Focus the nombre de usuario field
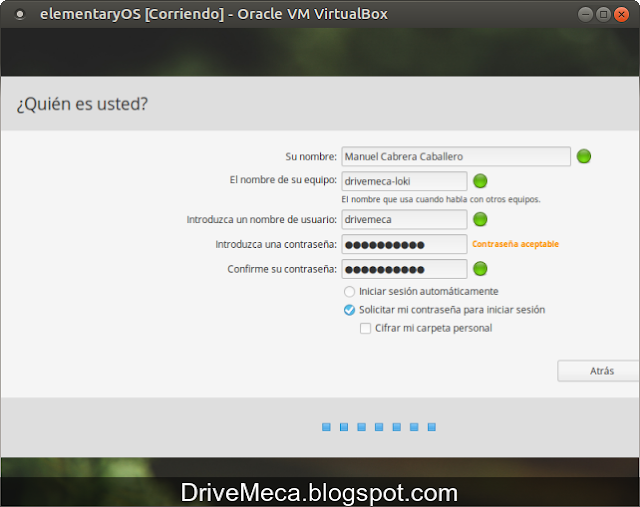The width and height of the screenshot is (640, 507). click(x=404, y=219)
